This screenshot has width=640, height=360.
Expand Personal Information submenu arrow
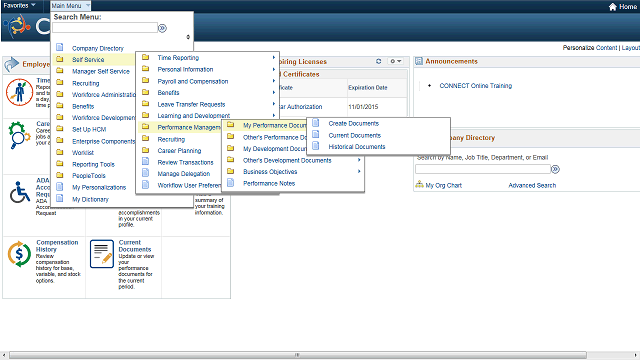click(x=274, y=69)
